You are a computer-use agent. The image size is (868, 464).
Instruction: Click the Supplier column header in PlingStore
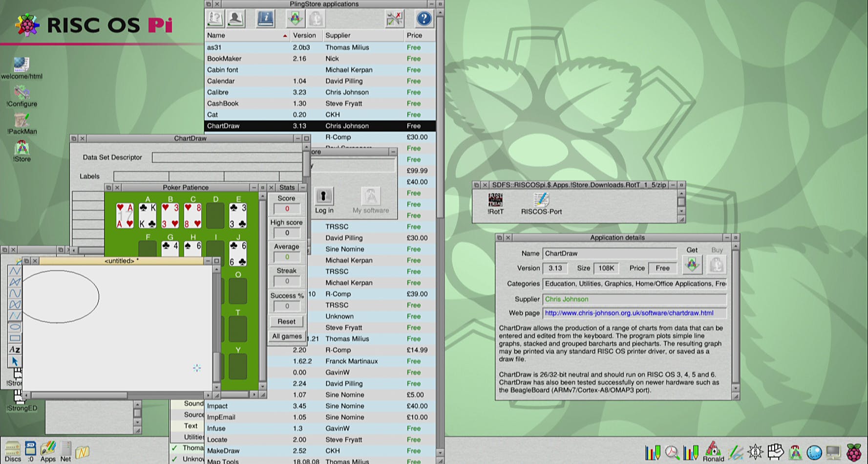(x=363, y=35)
